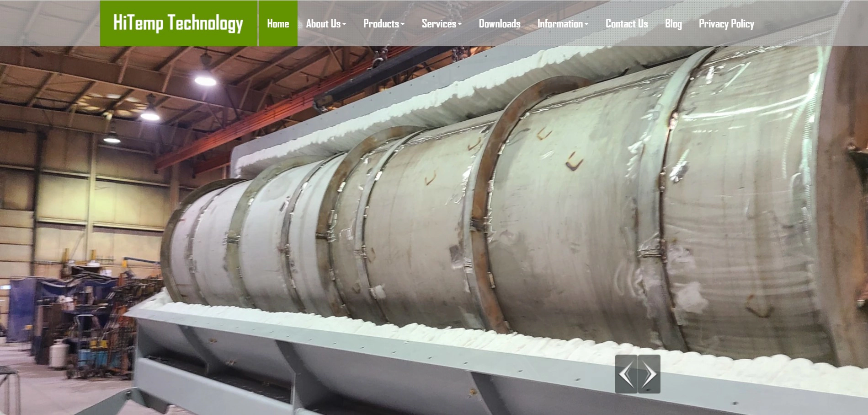Open the Contact Us page
Viewport: 868px width, 415px height.
coord(627,23)
